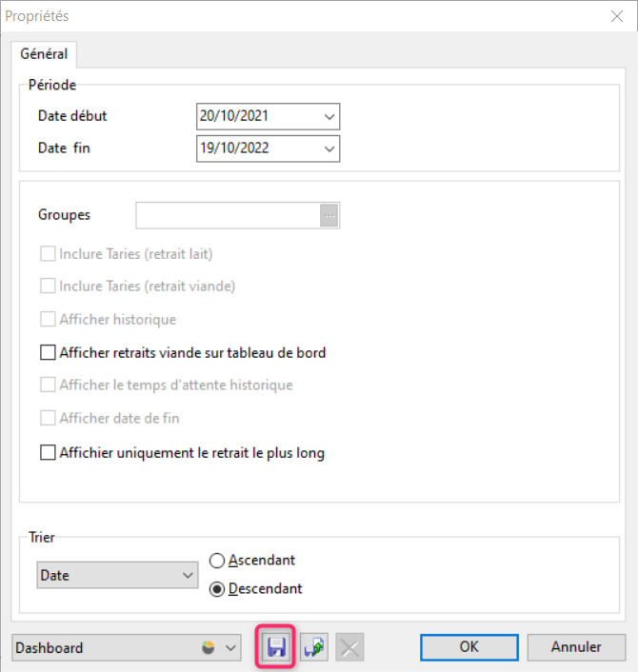Expand the Dashboard settings dropdown arrow
This screenshot has height=672, width=638.
(230, 648)
